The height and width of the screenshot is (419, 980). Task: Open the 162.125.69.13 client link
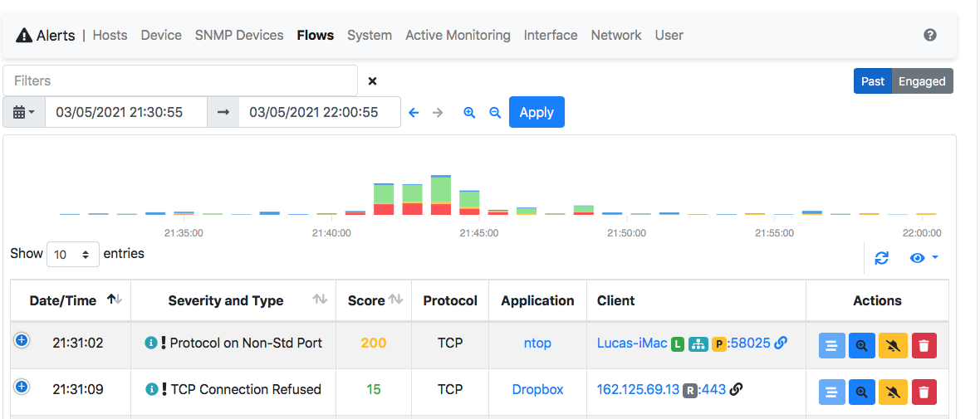click(638, 390)
